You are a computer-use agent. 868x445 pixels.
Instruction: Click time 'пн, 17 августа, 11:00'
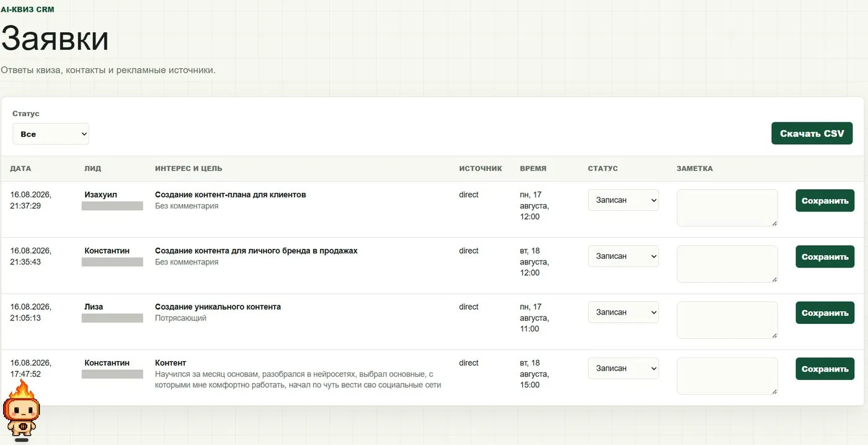pos(534,318)
